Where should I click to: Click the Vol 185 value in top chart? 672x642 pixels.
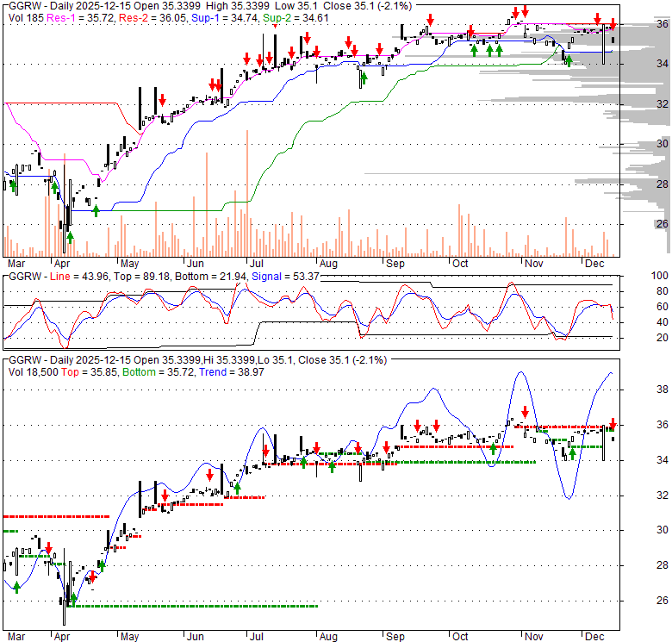[26, 18]
